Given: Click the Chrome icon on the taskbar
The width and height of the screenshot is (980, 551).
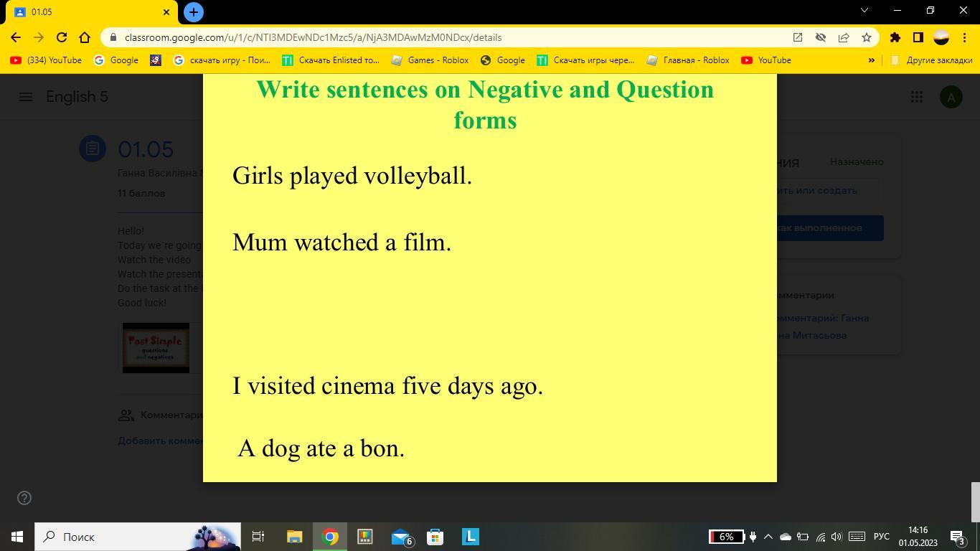Looking at the screenshot, I should coord(330,537).
